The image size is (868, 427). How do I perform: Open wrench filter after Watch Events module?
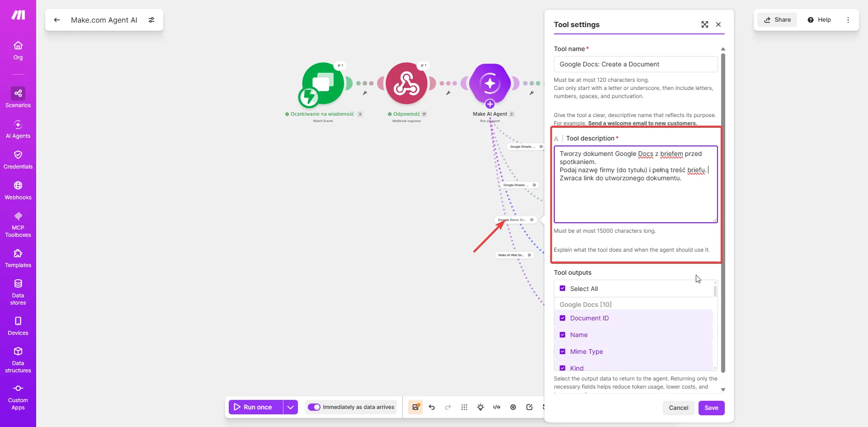tap(365, 93)
